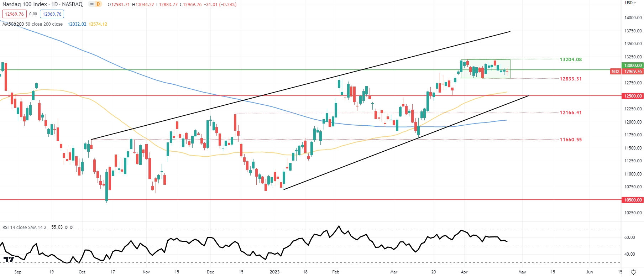The image size is (644, 277).
Task: Select the green consolidation box in April
Action: pos(486,69)
